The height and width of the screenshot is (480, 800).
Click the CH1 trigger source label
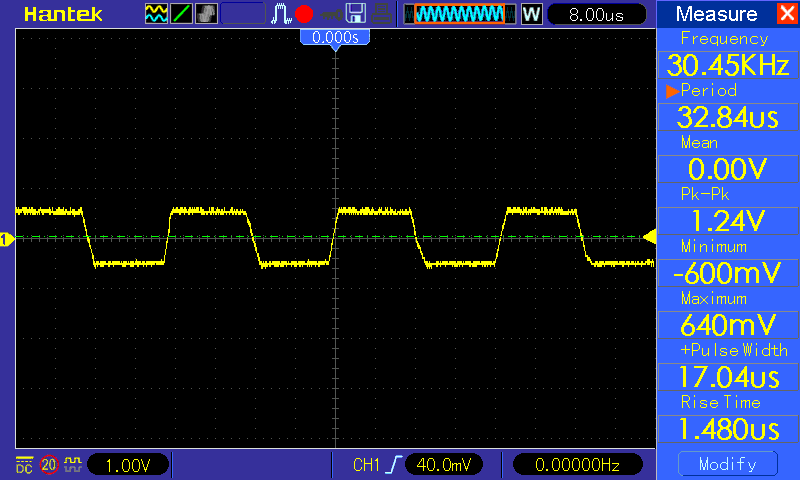366,465
